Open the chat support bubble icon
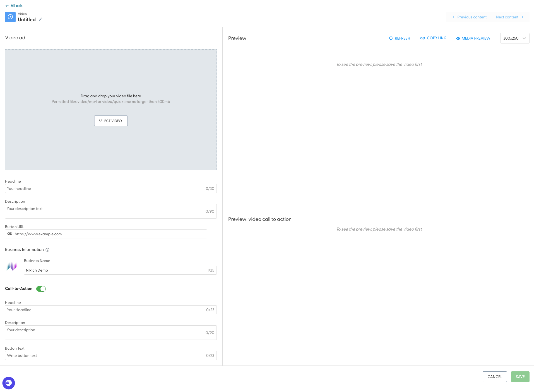The height and width of the screenshot is (392, 534). [9, 383]
